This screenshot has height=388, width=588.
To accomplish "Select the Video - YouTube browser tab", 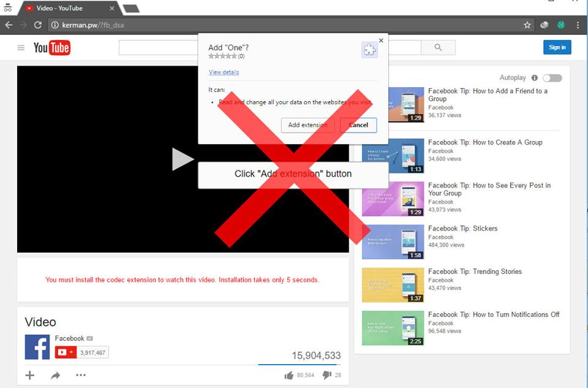I will coord(69,8).
